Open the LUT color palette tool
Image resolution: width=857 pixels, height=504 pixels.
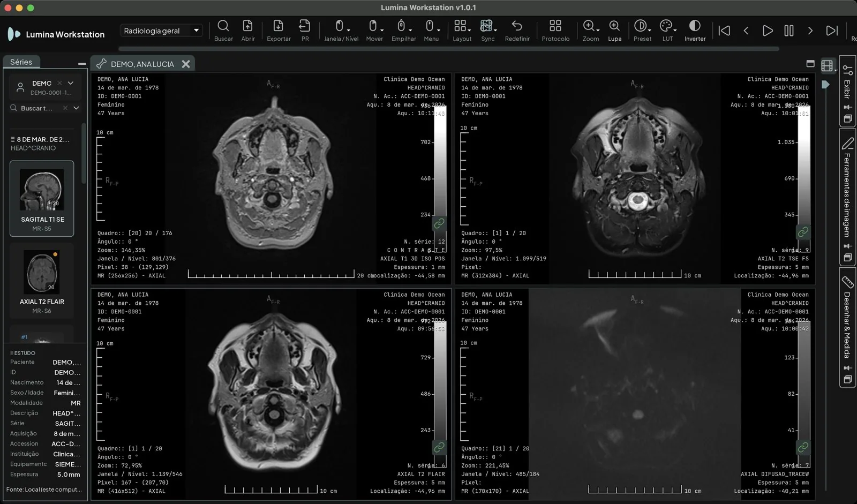(667, 31)
